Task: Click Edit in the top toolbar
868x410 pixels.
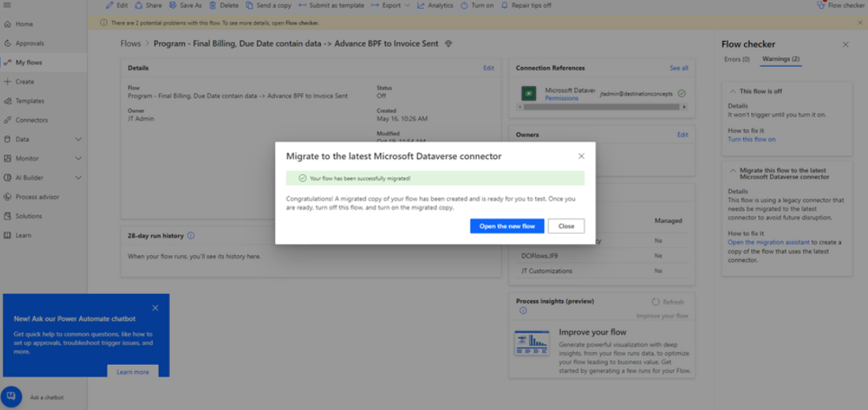Action: [117, 6]
